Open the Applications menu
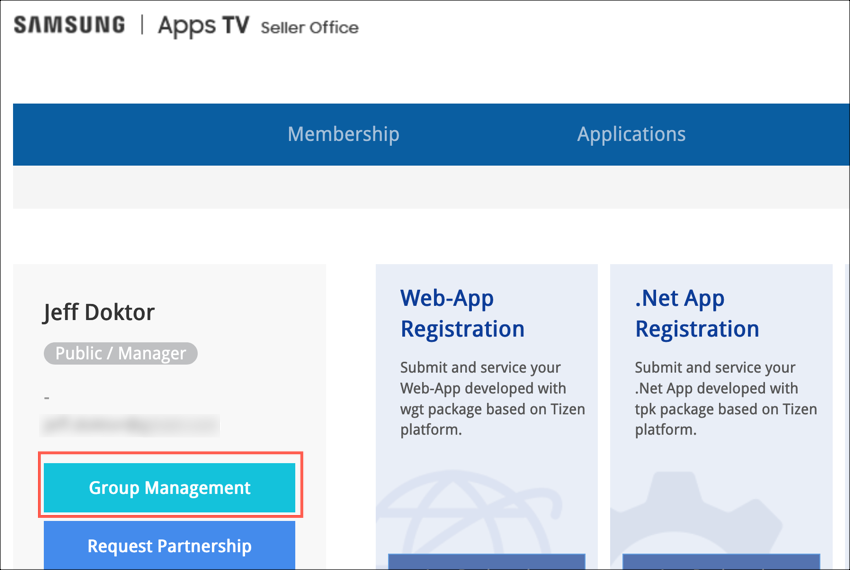 click(631, 134)
